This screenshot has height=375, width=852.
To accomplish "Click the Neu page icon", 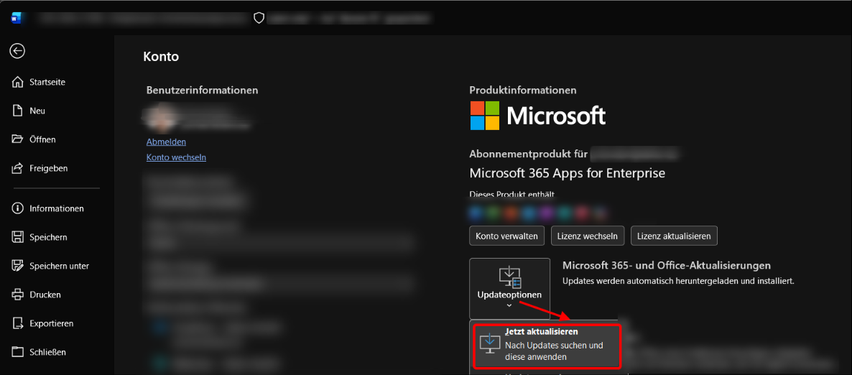I will click(18, 111).
